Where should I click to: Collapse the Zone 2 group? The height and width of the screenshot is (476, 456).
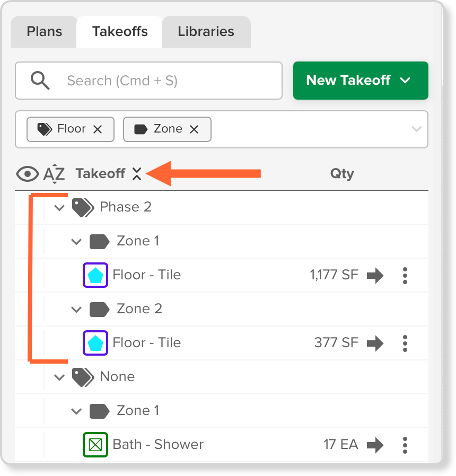point(76,310)
